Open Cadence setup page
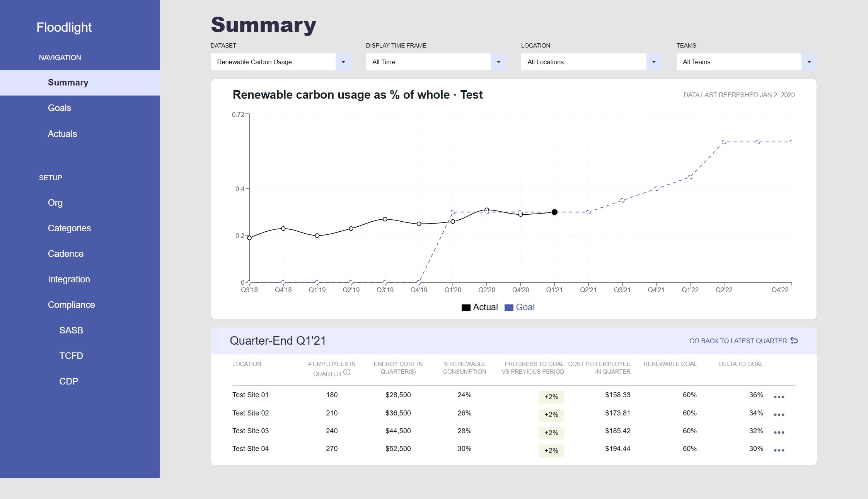The height and width of the screenshot is (499, 868). 66,254
